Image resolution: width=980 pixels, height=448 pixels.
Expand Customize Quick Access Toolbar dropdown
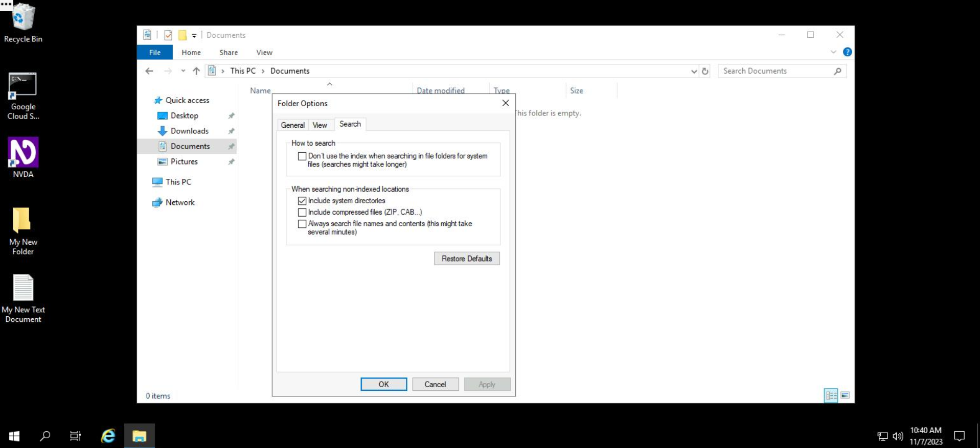pyautogui.click(x=194, y=36)
